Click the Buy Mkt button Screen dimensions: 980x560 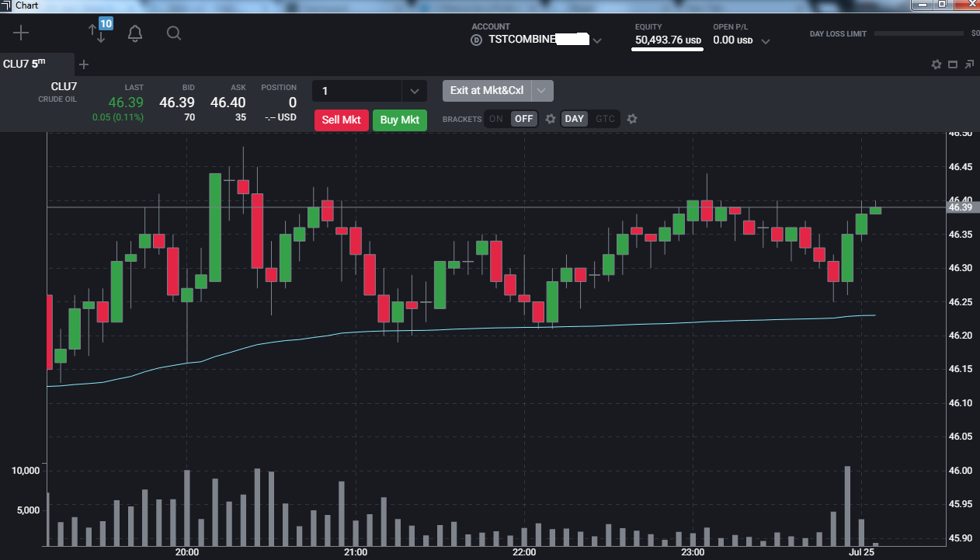[x=400, y=120]
